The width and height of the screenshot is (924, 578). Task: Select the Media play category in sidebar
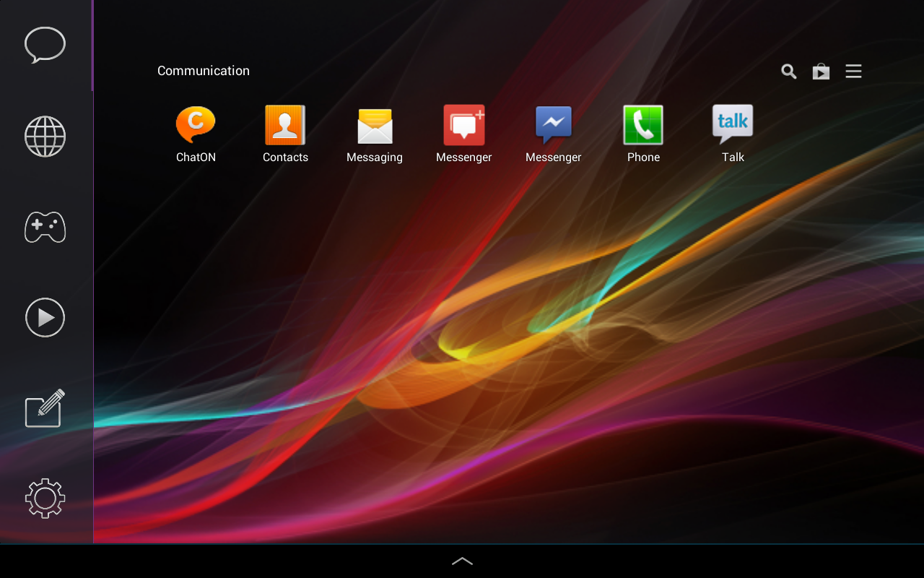pos(45,317)
